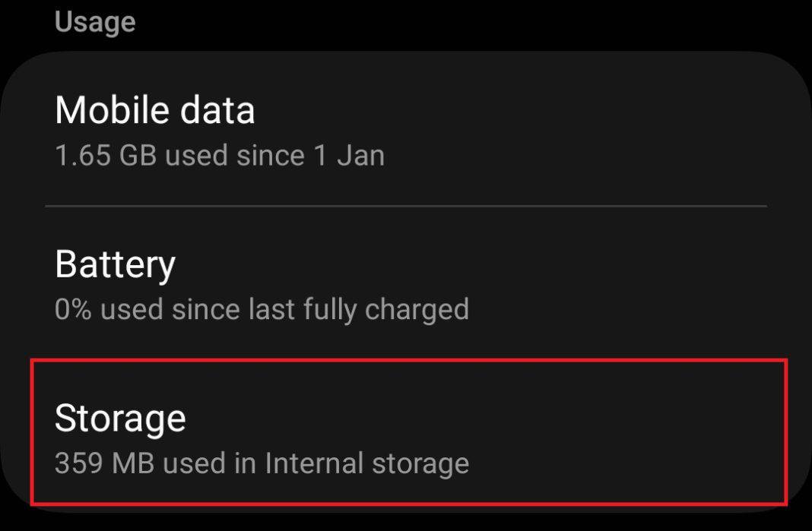Select the text used since 1 Jan
The height and width of the screenshot is (531, 812).
pos(274,155)
